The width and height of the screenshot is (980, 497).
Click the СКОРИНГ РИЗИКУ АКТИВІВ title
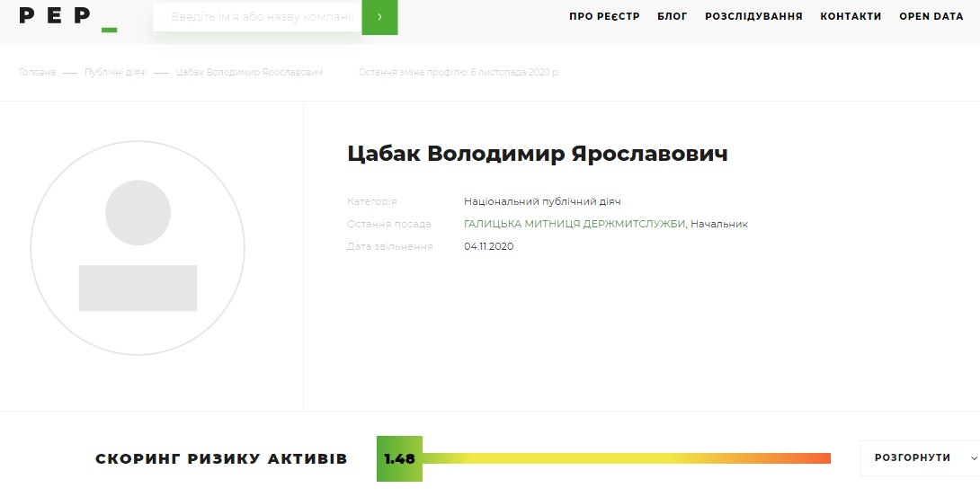[221, 458]
